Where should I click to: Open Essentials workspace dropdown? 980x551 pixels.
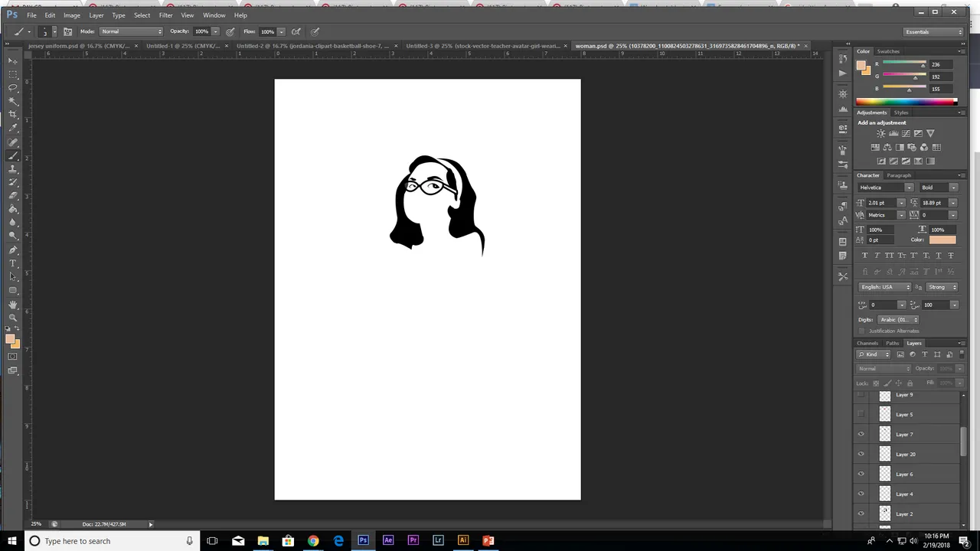[934, 31]
